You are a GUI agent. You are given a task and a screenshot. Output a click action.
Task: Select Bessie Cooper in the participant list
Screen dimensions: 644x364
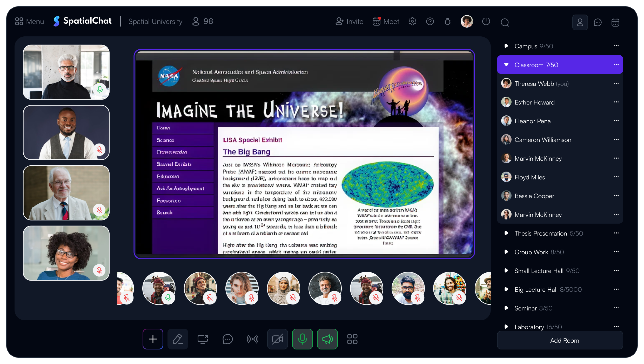[x=560, y=196]
